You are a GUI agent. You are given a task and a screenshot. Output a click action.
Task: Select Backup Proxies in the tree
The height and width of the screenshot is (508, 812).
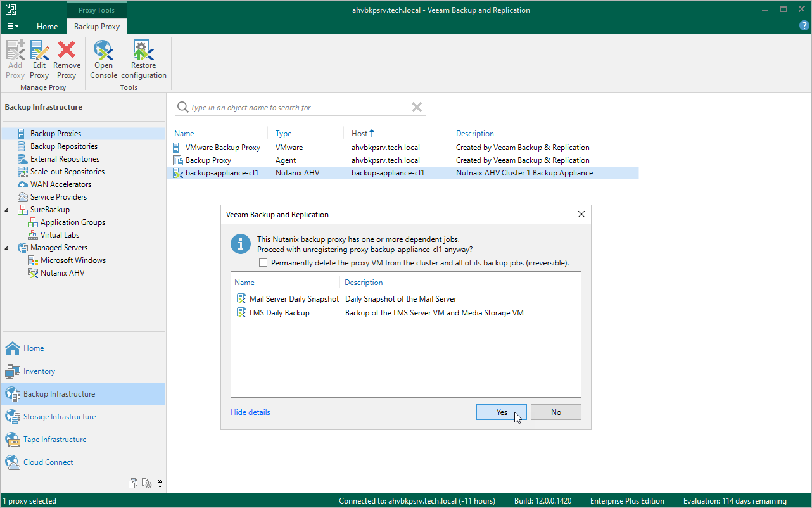pos(56,134)
